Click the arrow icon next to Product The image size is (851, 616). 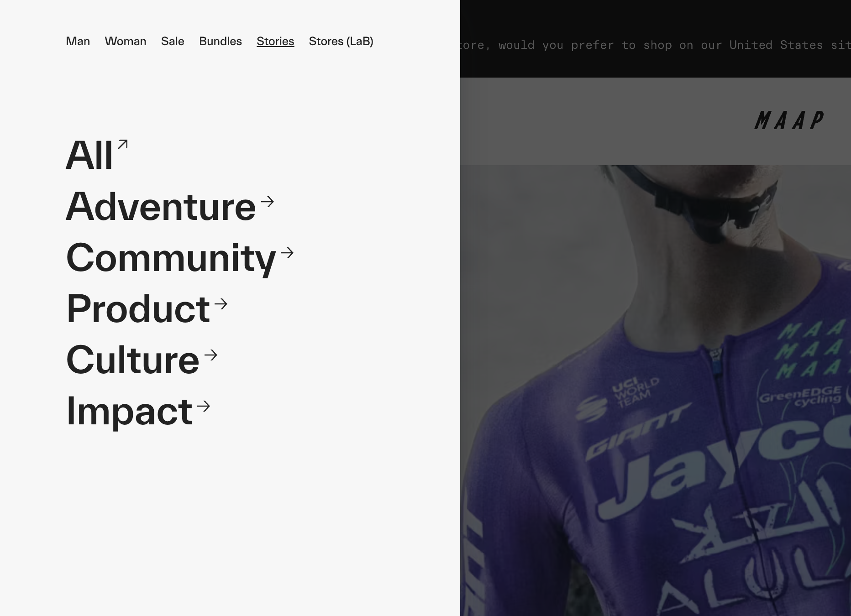point(221,304)
